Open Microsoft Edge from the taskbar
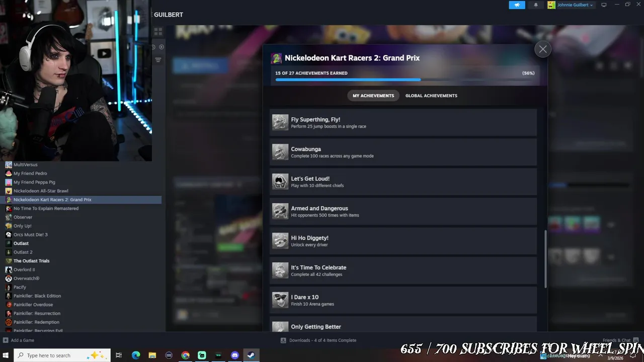The height and width of the screenshot is (362, 644). pyautogui.click(x=136, y=355)
